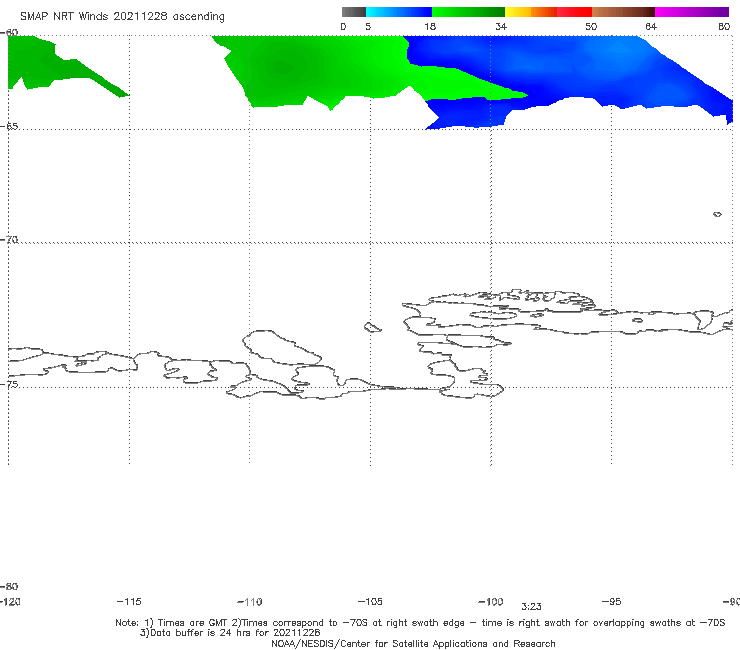Click the longitude label "-110"

click(250, 602)
